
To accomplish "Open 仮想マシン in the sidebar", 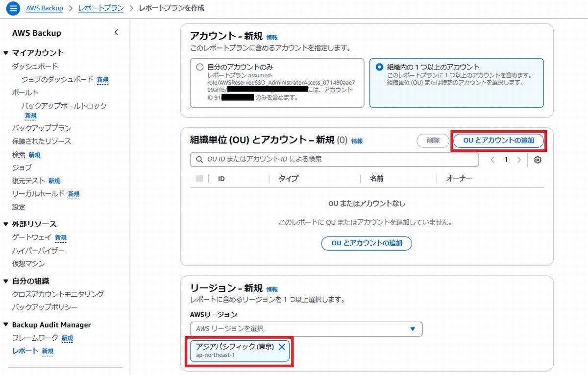I will coord(28,264).
